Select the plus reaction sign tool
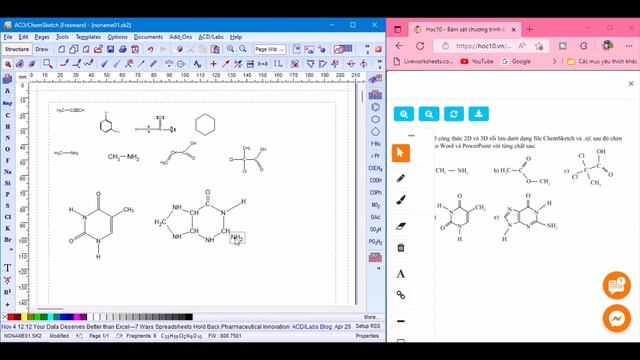The image size is (640, 360). click(213, 64)
